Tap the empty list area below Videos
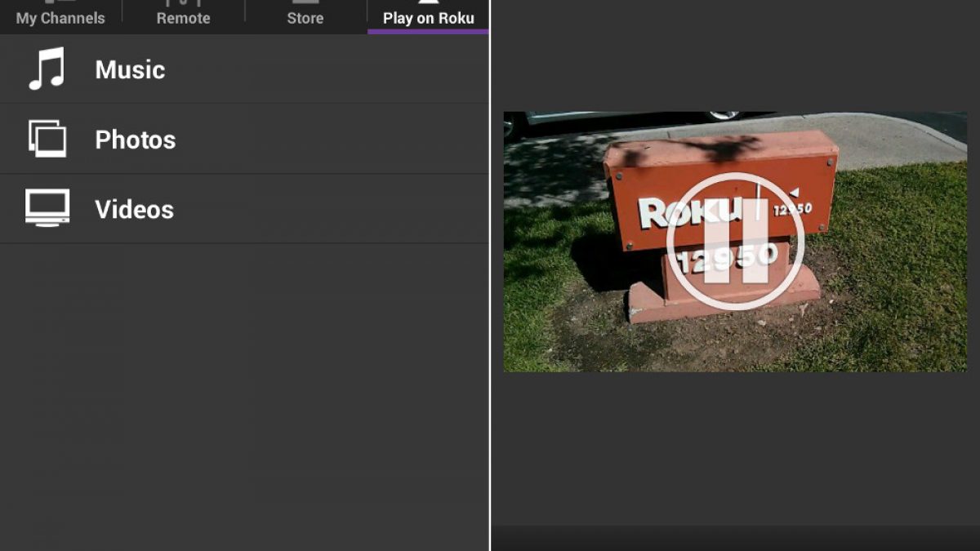This screenshot has height=551, width=980. coord(245,392)
